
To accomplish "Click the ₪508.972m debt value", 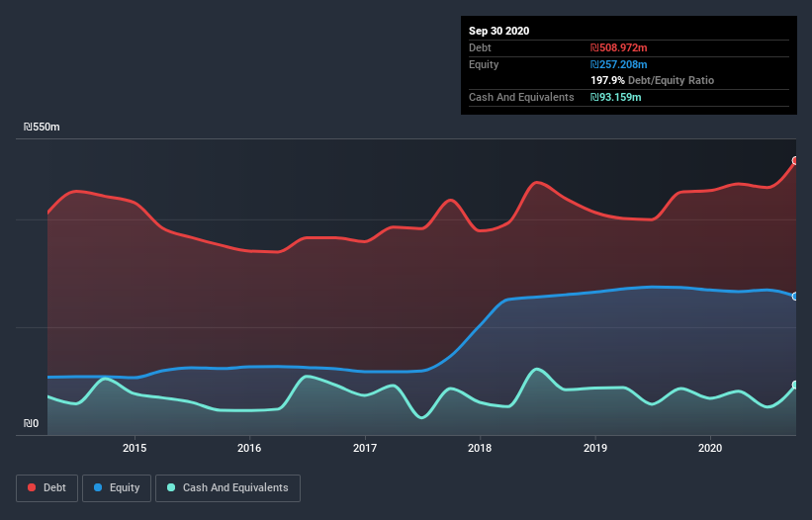I will point(619,47).
